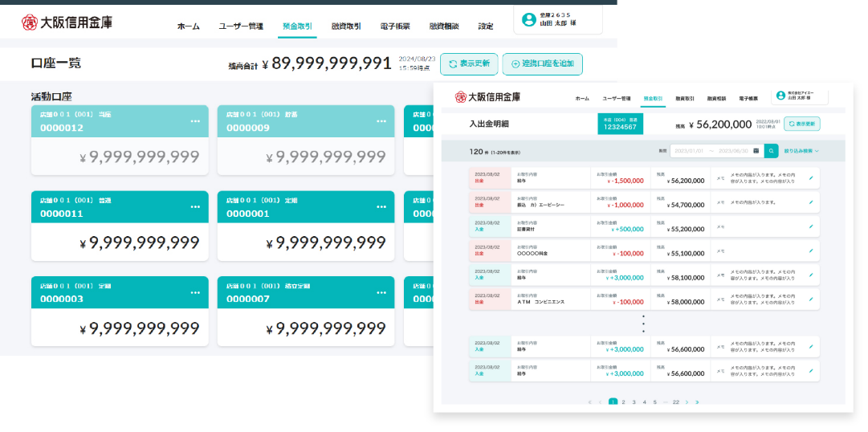
Task: Click the 連携口座を追加 button
Action: pyautogui.click(x=542, y=64)
